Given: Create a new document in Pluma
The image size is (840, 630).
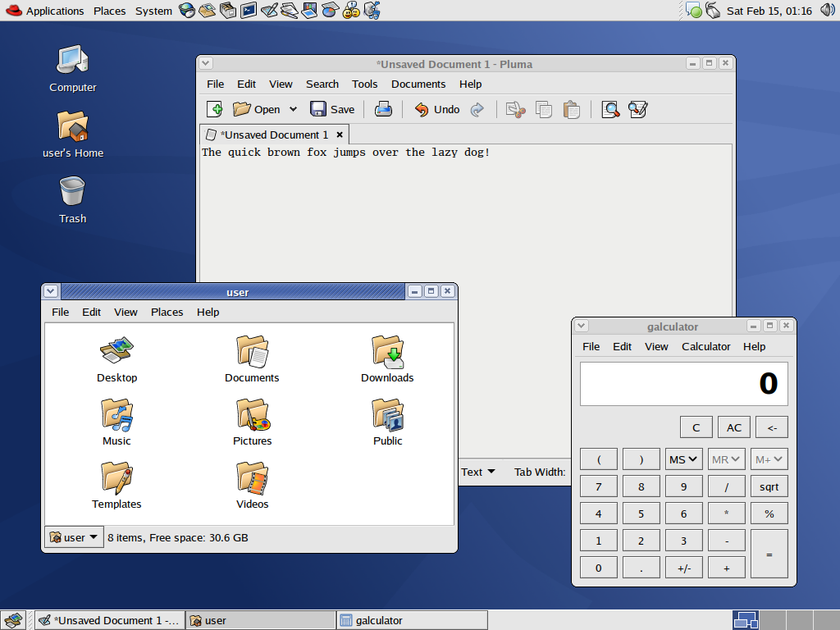Looking at the screenshot, I should coord(215,109).
